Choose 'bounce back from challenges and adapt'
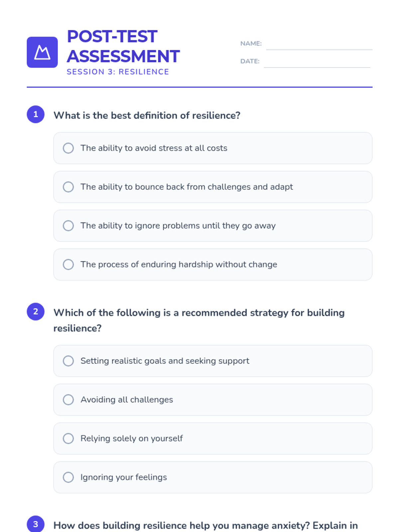Image resolution: width=399 pixels, height=532 pixels. pyautogui.click(x=68, y=187)
